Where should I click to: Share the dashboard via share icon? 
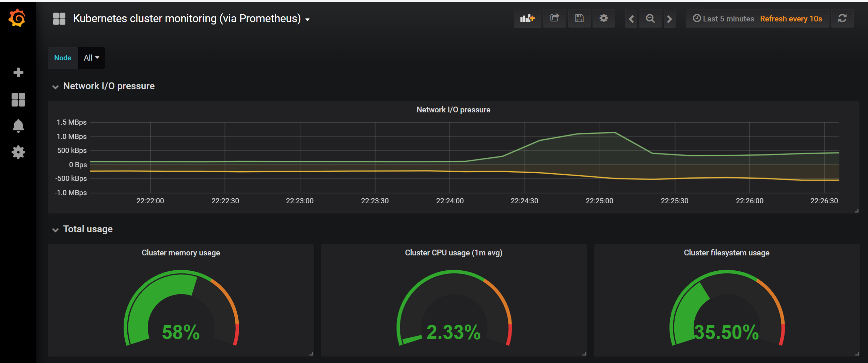(x=554, y=18)
